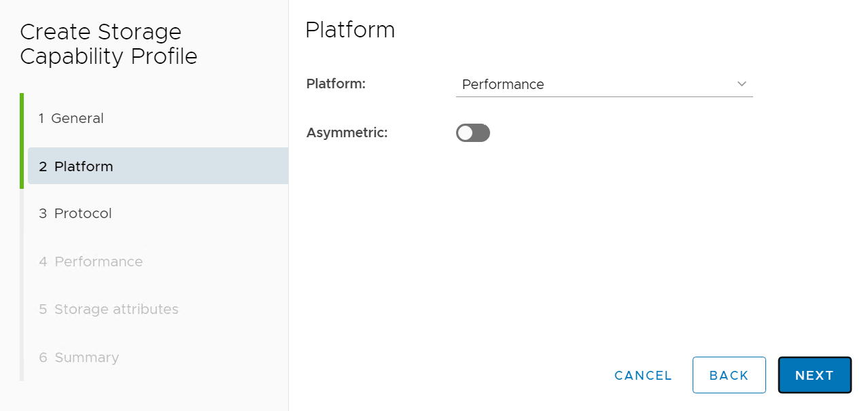Jump to 5 Storage attributes step

coord(109,309)
